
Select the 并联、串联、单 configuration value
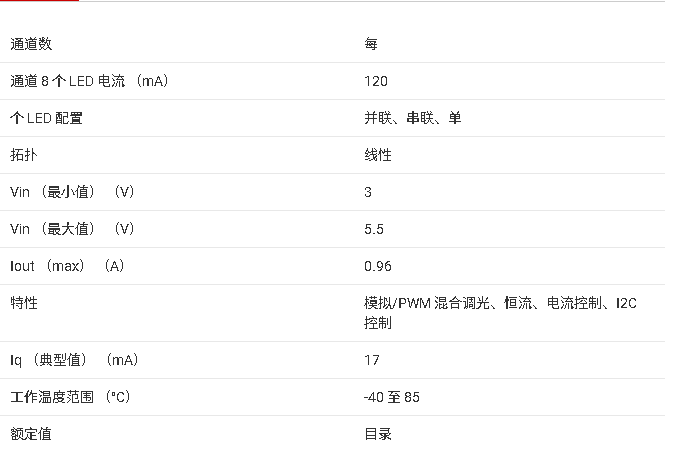point(413,118)
